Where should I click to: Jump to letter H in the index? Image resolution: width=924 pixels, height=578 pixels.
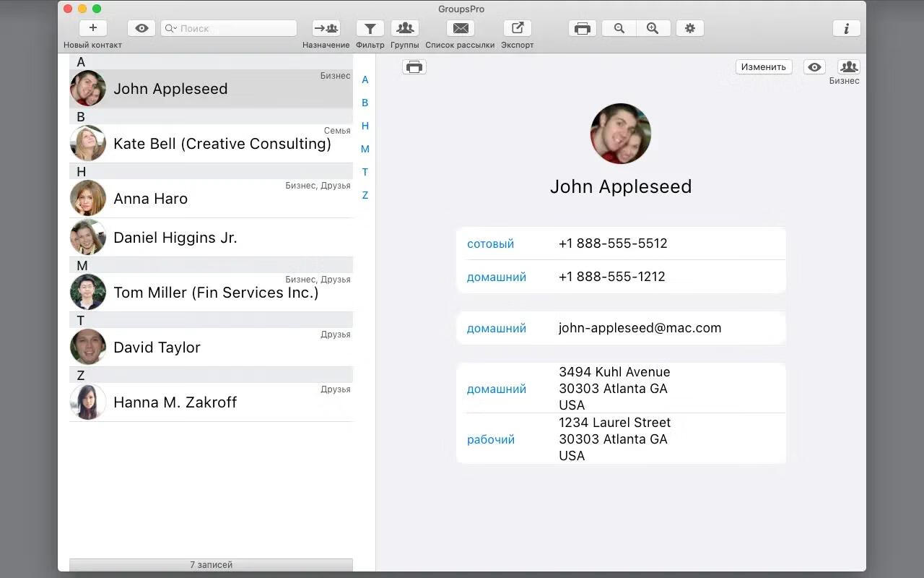(365, 126)
